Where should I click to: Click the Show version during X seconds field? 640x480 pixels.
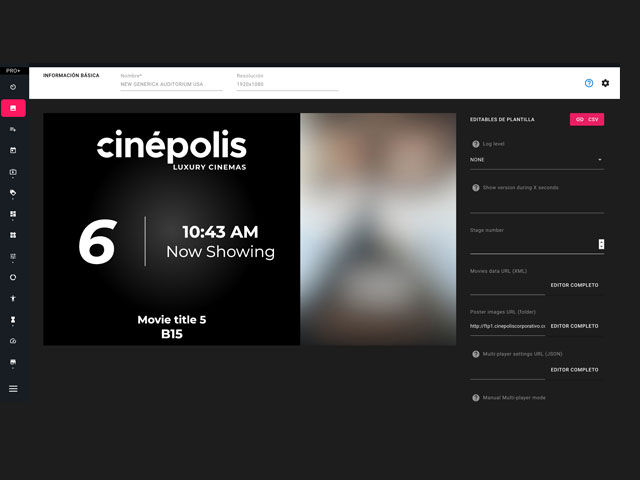click(x=537, y=204)
